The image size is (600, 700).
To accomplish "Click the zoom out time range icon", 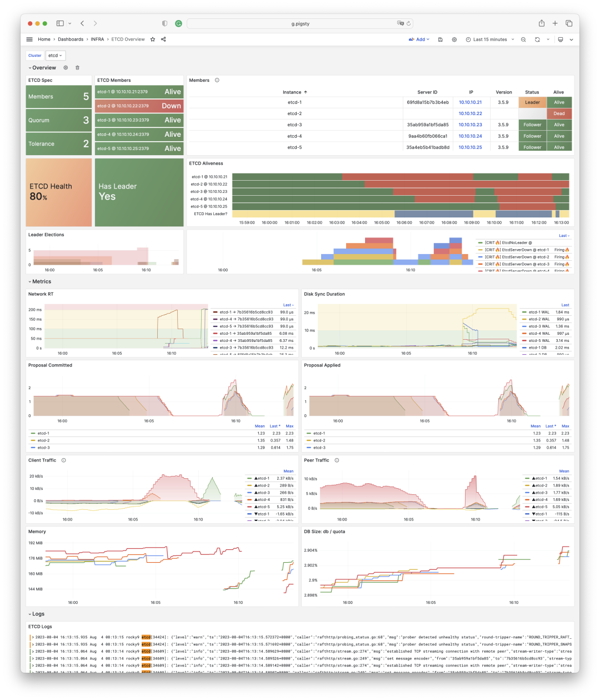I will point(523,39).
